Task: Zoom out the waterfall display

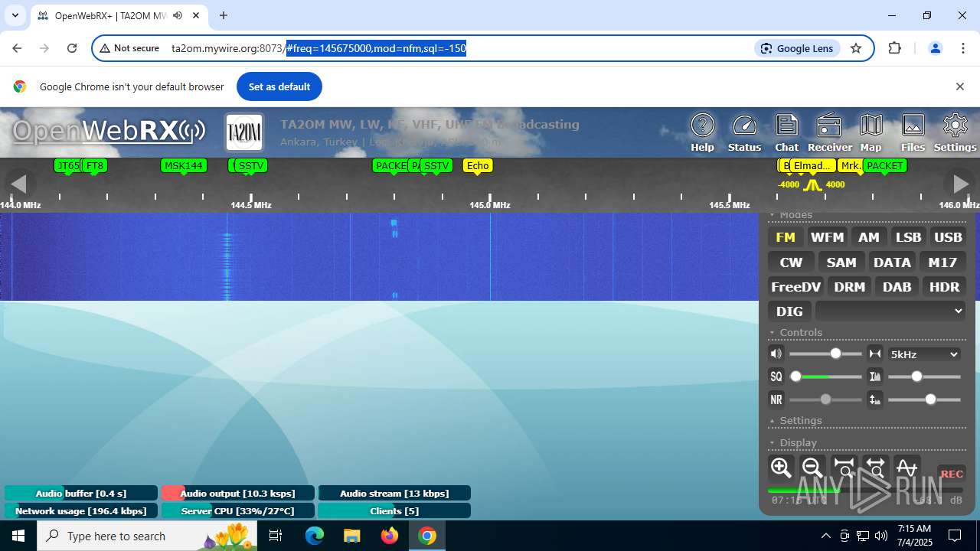Action: [812, 468]
